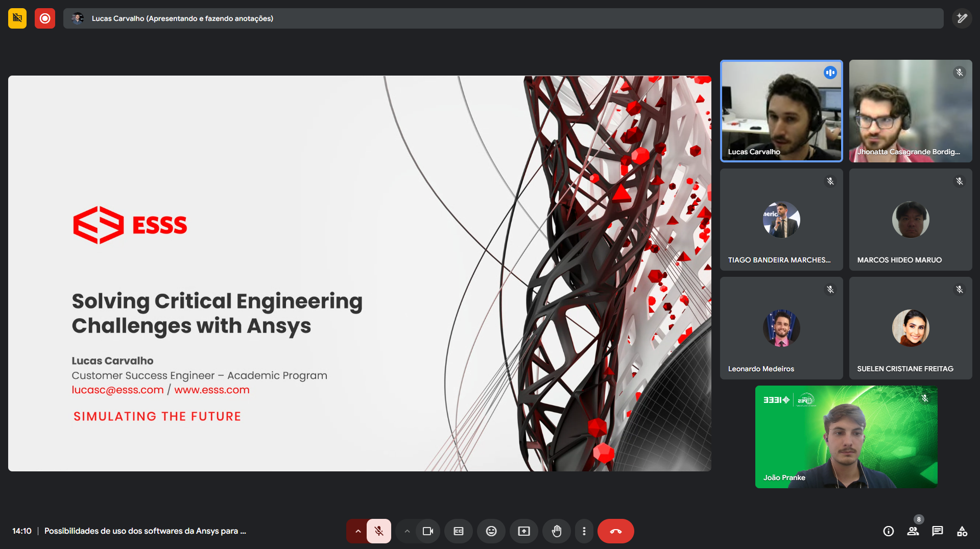Click the shared ESSS presentation slide
Screen dimensions: 980x549
click(360, 273)
